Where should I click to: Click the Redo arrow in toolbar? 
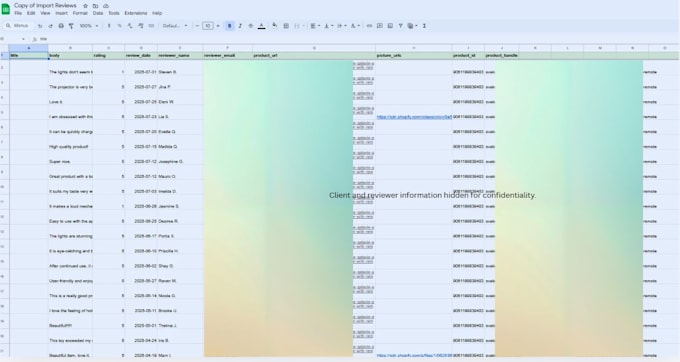tap(50, 26)
